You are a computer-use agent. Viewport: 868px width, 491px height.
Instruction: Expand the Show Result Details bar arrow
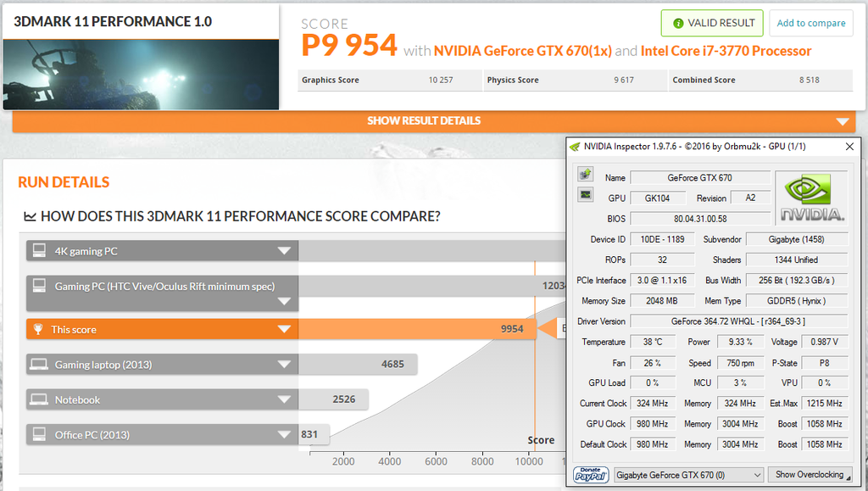(843, 122)
